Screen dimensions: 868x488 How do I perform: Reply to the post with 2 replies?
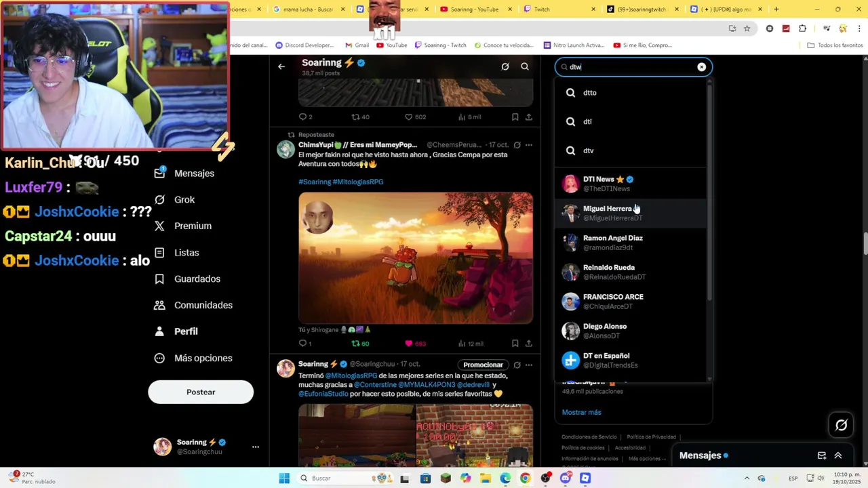[305, 117]
